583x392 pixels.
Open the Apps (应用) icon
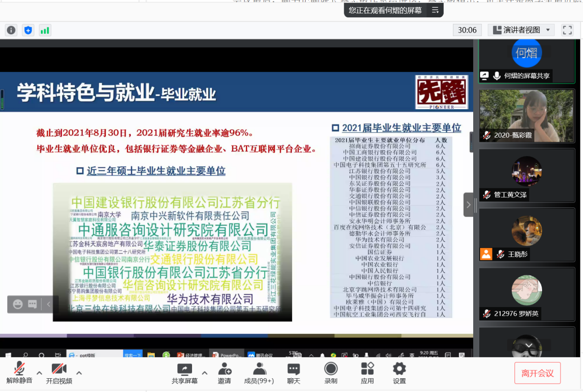pyautogui.click(x=367, y=373)
